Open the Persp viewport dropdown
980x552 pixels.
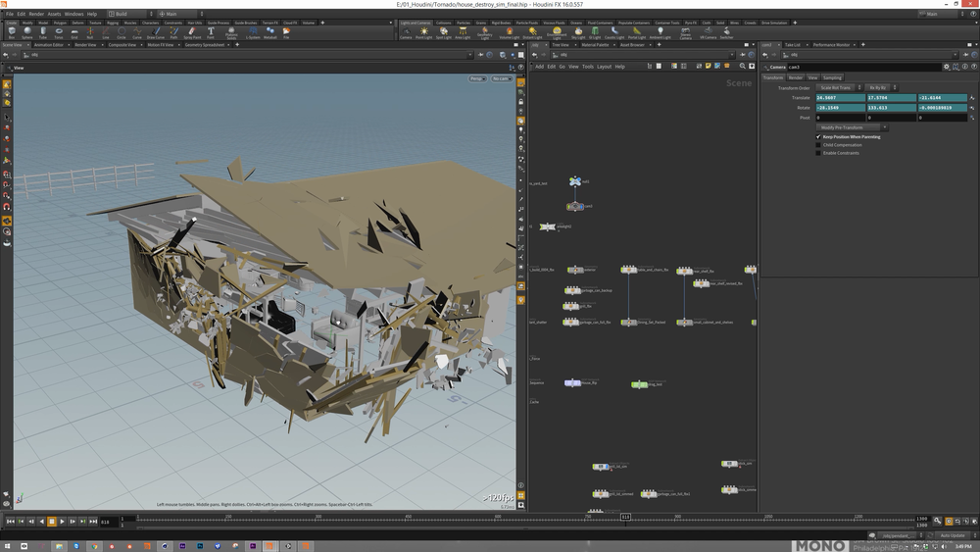(x=477, y=78)
